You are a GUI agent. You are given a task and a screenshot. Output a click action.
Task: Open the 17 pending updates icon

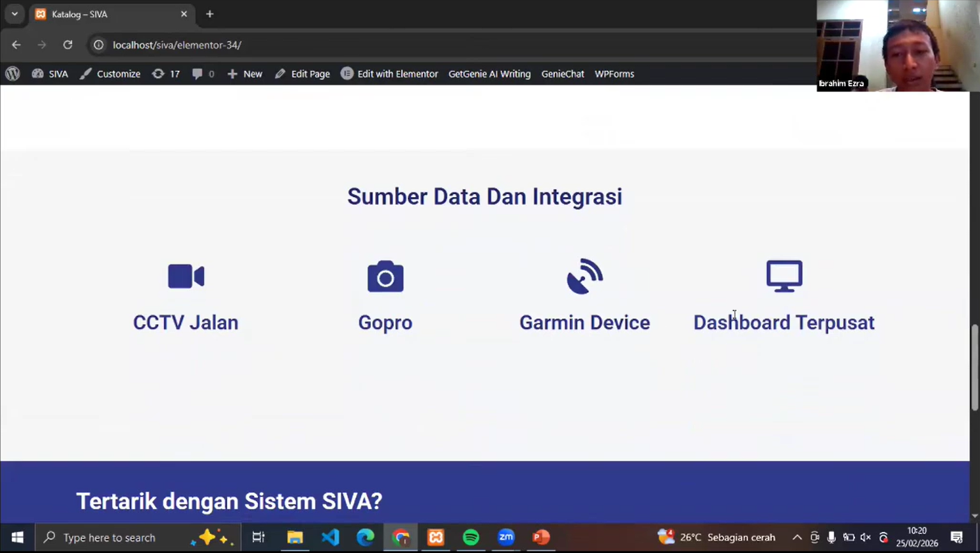166,74
